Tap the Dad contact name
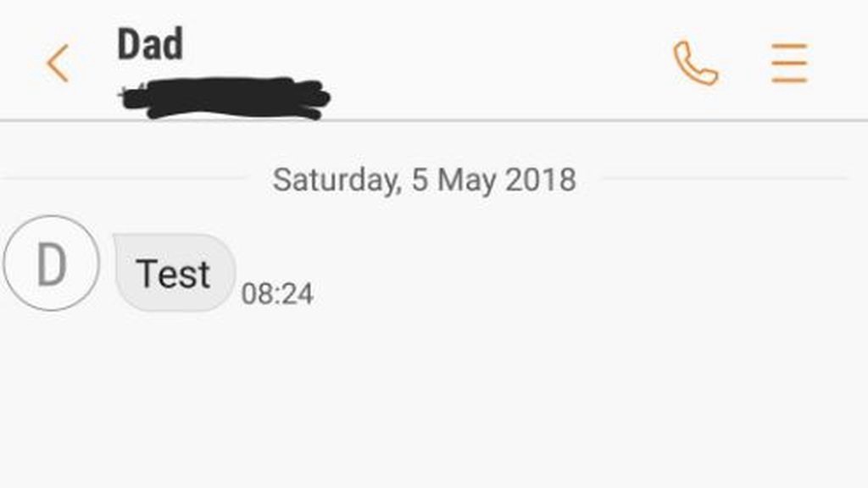This screenshot has width=868, height=488. [x=150, y=44]
